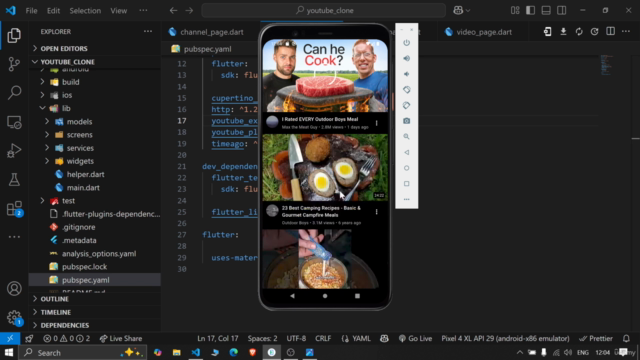Image resolution: width=640 pixels, height=360 pixels.
Task: Open the Run and Debug view
Action: [14, 151]
